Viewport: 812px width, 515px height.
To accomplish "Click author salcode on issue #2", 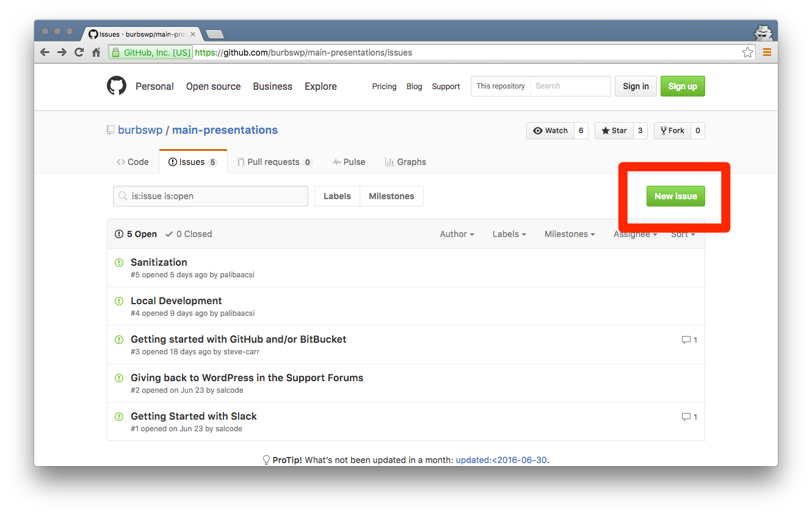I will (230, 390).
